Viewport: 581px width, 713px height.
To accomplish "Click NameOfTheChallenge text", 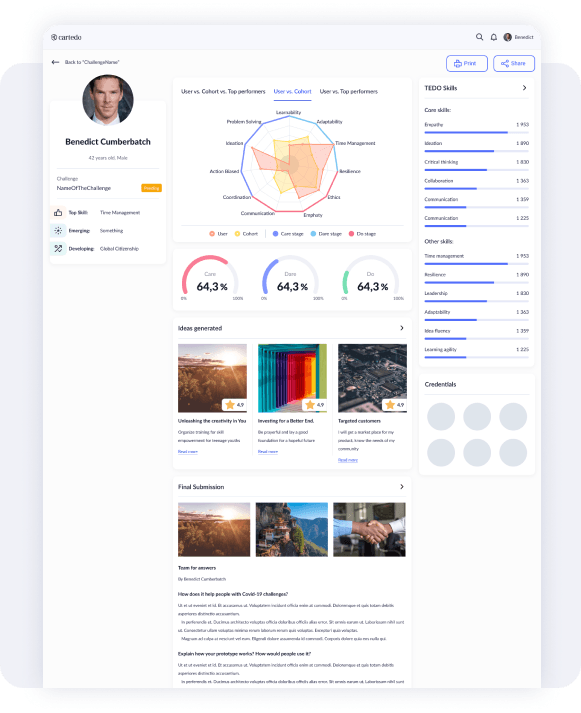I will [x=84, y=188].
